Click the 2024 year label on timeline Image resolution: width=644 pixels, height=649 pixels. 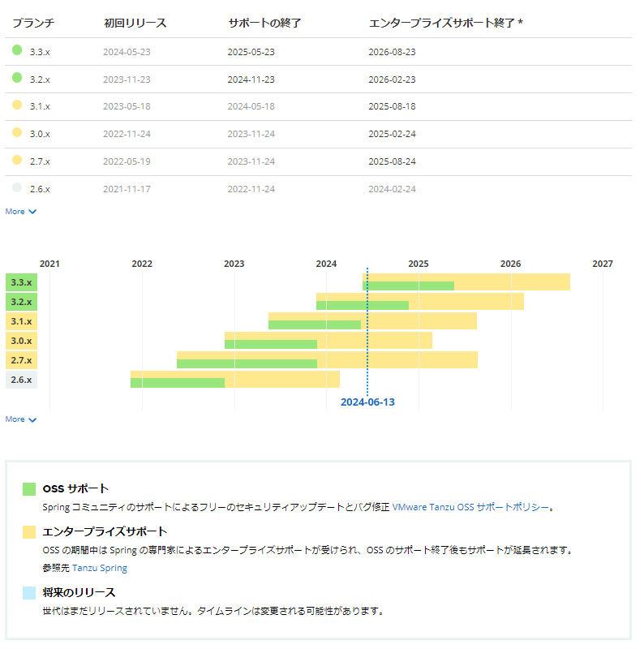(x=326, y=264)
